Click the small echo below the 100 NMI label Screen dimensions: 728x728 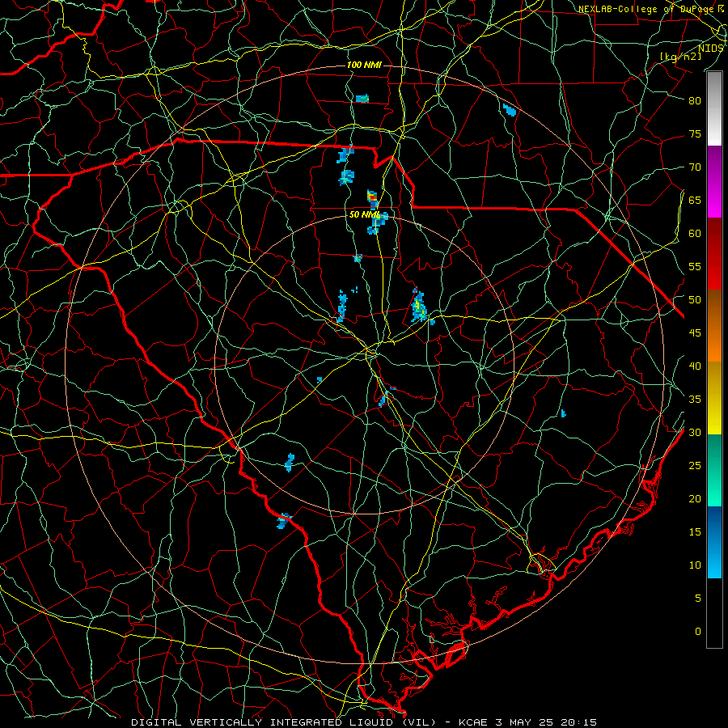coord(362,99)
